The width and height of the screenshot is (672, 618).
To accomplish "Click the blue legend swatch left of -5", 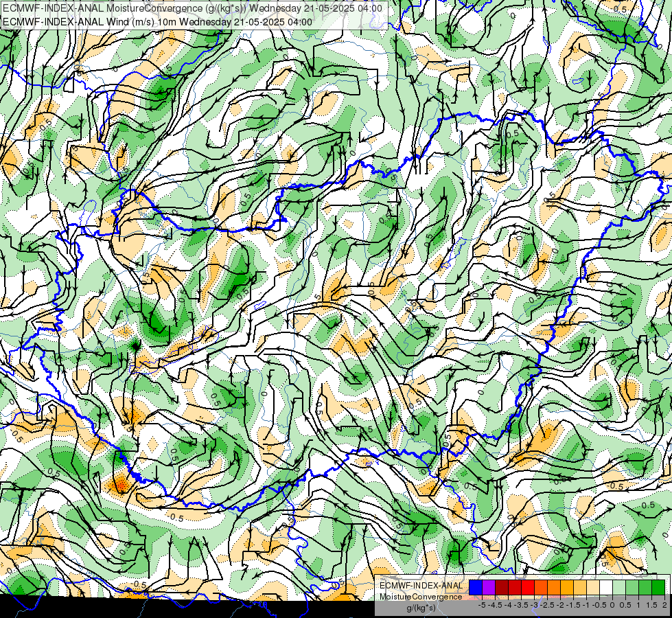I will tap(476, 587).
